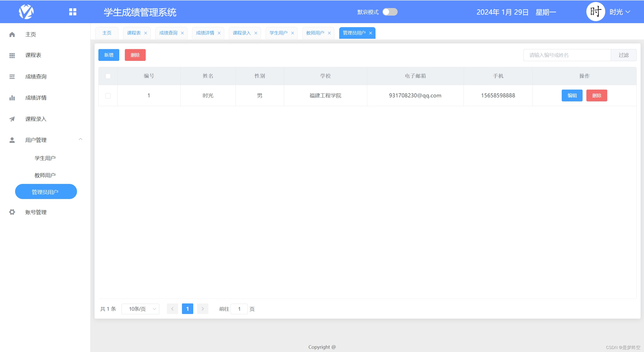Click the paper plane icon for 课程录入
The width and height of the screenshot is (644, 352).
12,119
